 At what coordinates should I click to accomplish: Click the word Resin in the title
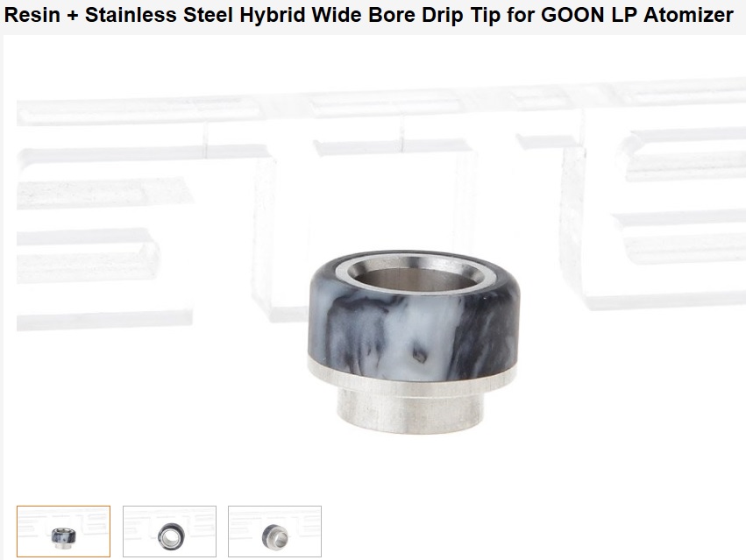coord(31,15)
